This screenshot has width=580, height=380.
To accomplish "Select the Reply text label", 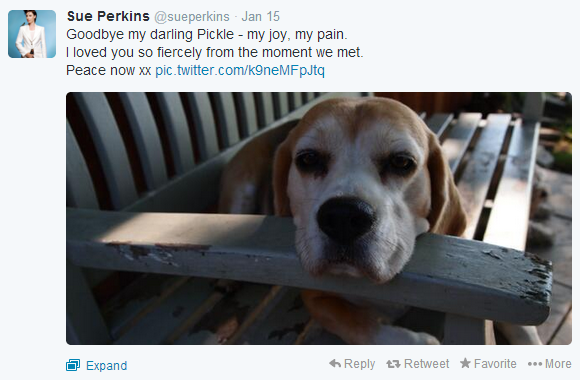I will click(360, 364).
